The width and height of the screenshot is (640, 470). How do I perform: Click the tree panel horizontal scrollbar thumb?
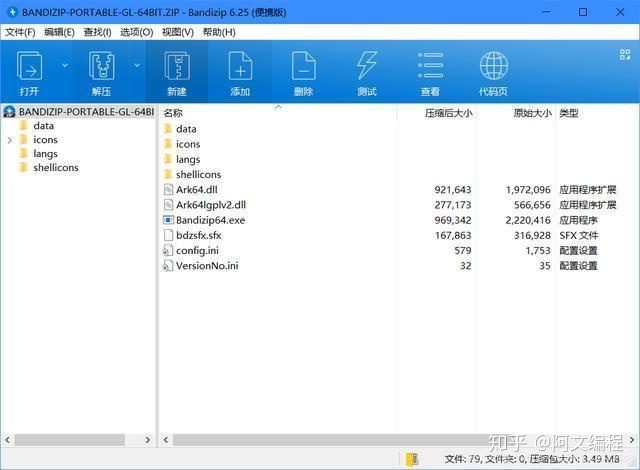click(x=69, y=440)
